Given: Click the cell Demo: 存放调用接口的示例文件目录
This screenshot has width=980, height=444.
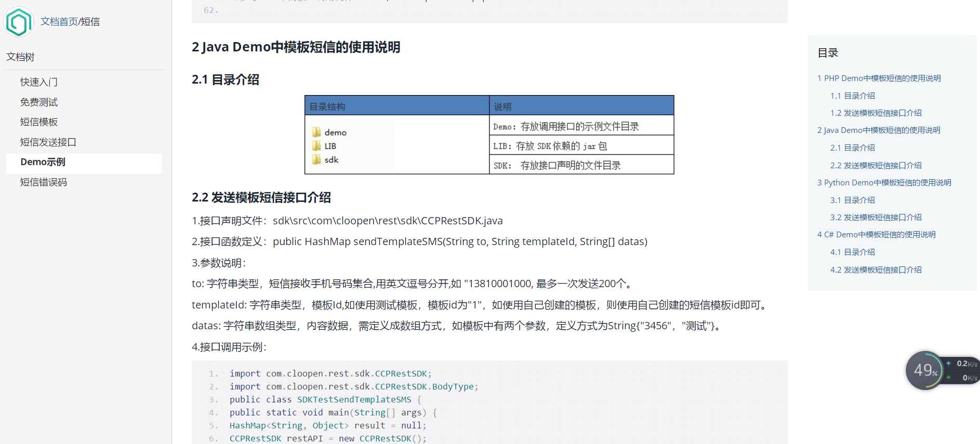Looking at the screenshot, I should 581,126.
